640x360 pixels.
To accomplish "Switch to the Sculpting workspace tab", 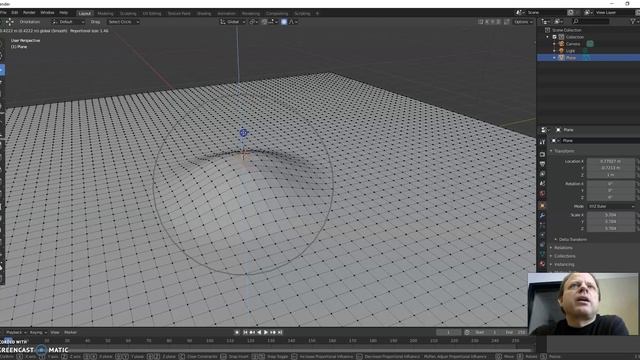I will (128, 13).
